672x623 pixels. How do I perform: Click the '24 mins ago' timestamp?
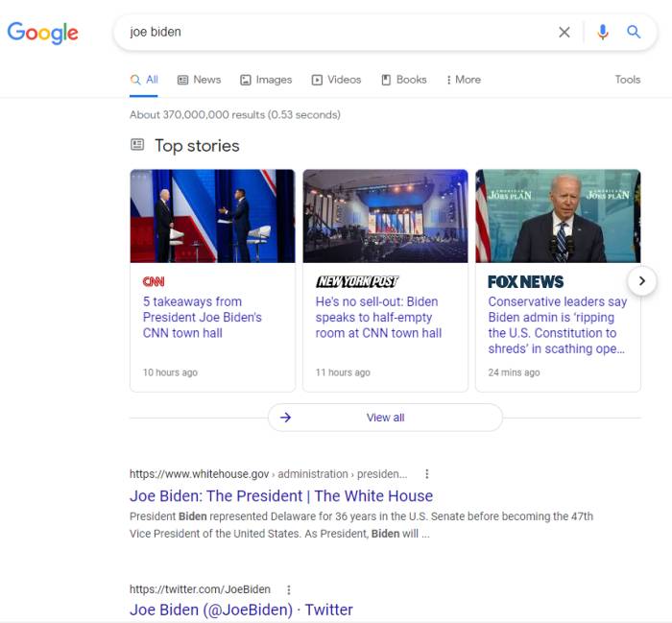point(514,372)
